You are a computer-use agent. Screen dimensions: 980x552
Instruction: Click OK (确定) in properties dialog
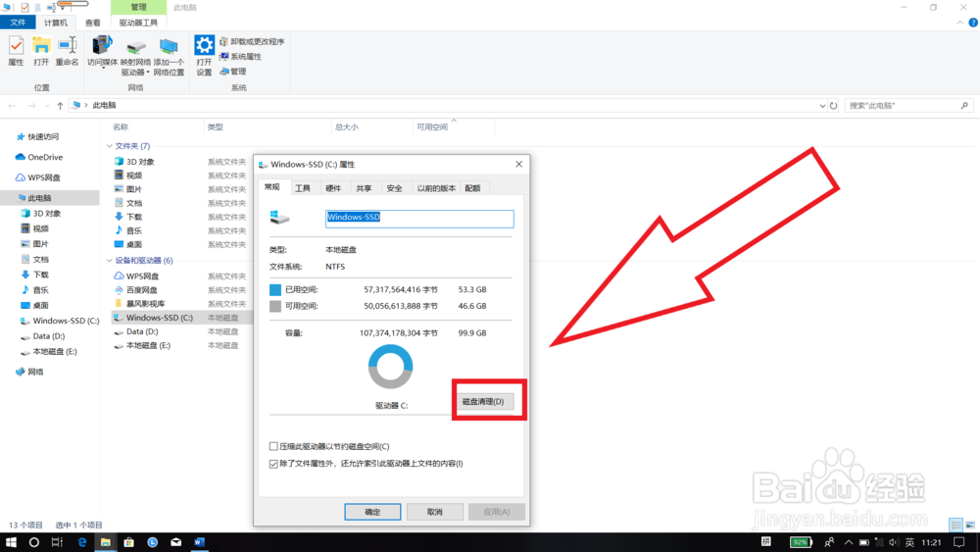(372, 512)
